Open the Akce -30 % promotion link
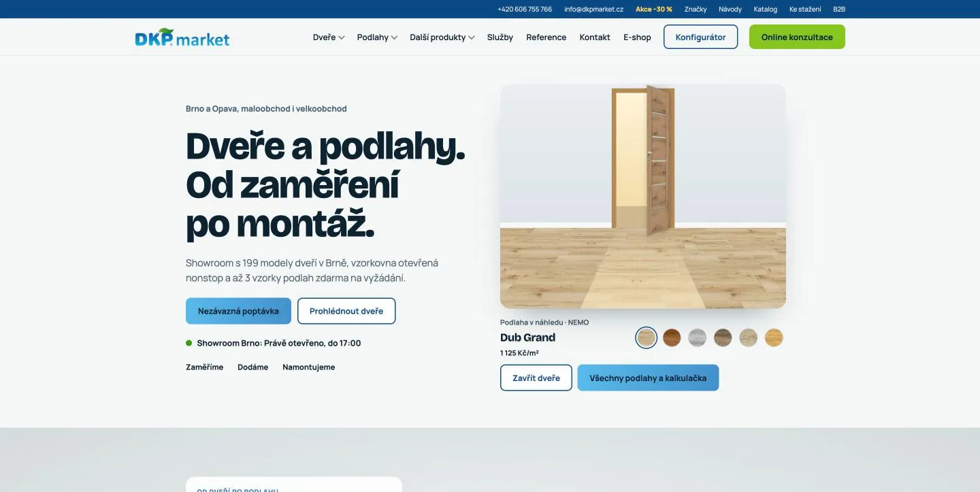980x492 pixels. point(654,9)
